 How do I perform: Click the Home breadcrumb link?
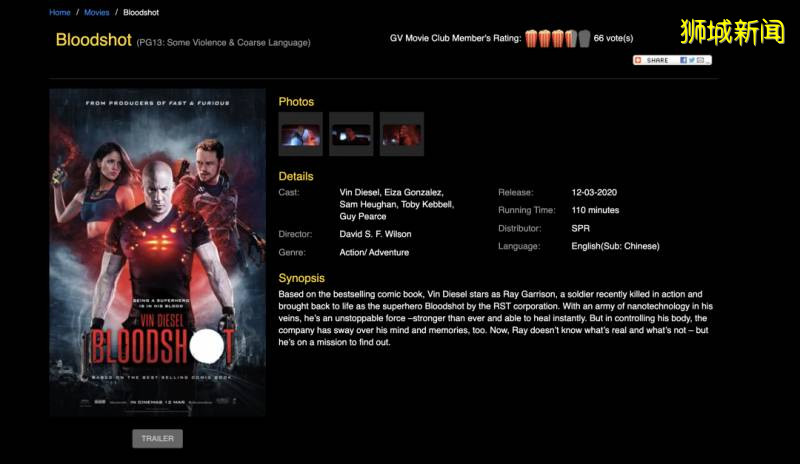60,13
